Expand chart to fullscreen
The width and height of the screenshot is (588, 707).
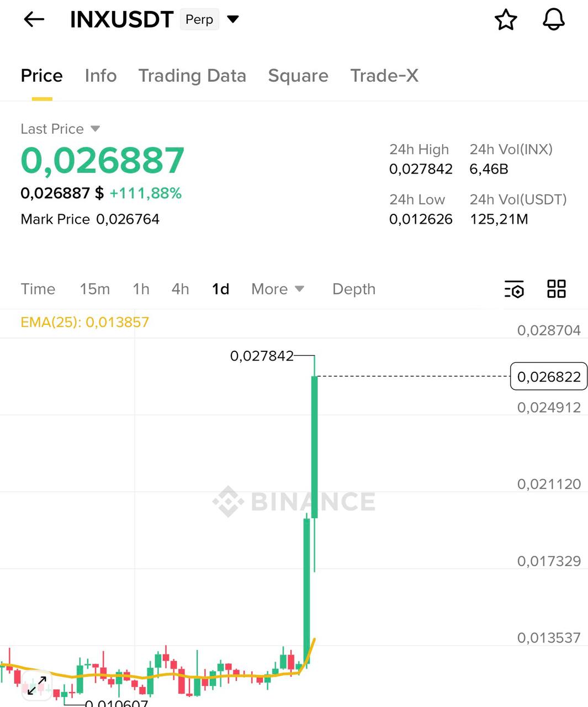coord(37,685)
